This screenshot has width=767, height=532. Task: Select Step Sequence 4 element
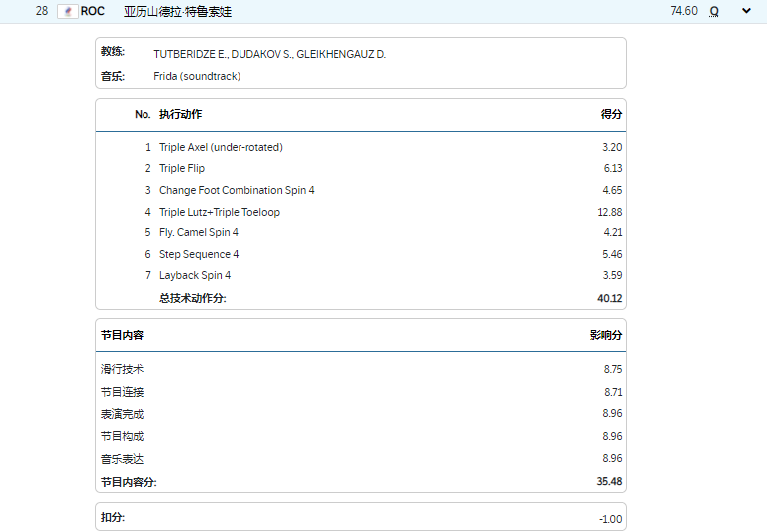(199, 254)
